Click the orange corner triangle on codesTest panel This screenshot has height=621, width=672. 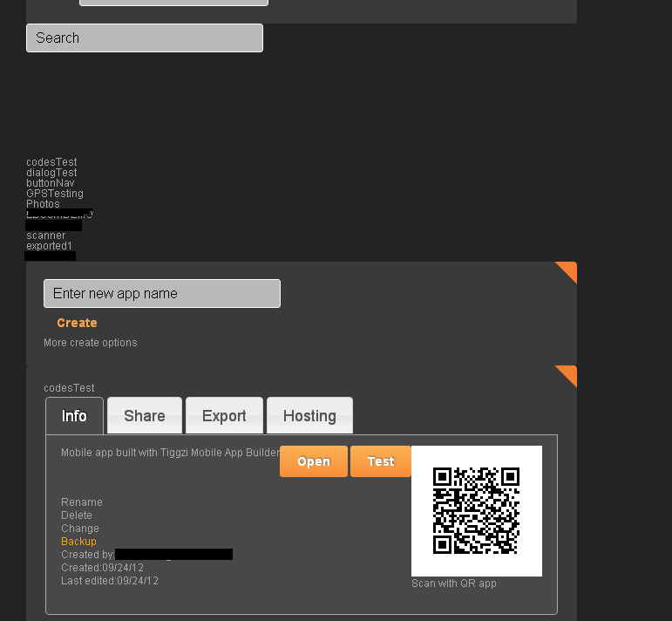click(x=568, y=374)
